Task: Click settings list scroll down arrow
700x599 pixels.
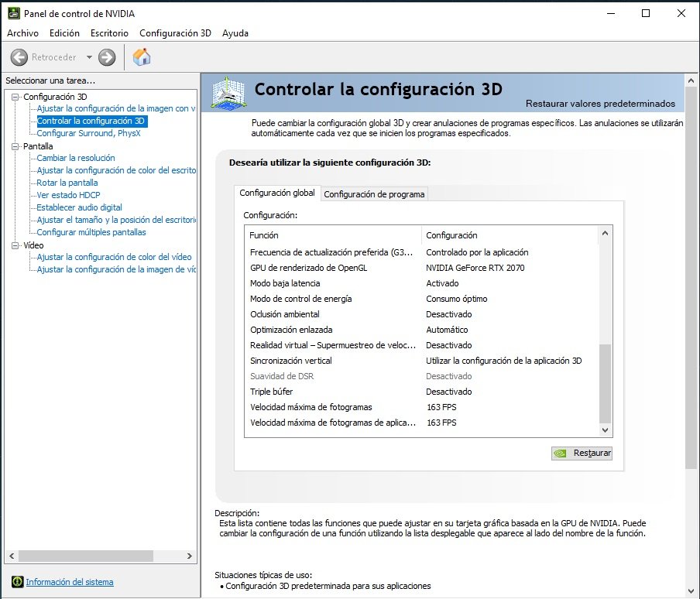Action: [605, 430]
